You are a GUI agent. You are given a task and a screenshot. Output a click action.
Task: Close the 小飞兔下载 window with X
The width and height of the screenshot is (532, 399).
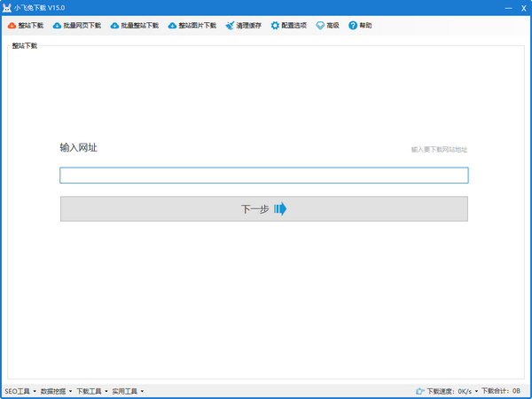pos(521,7)
